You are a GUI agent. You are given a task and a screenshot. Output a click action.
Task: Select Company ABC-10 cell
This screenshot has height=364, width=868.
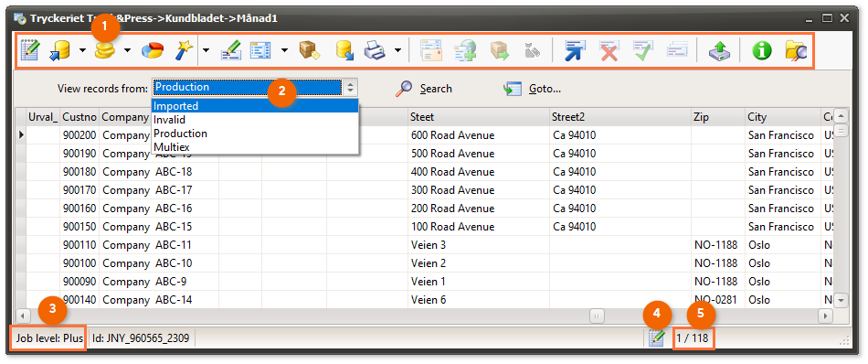pyautogui.click(x=159, y=263)
